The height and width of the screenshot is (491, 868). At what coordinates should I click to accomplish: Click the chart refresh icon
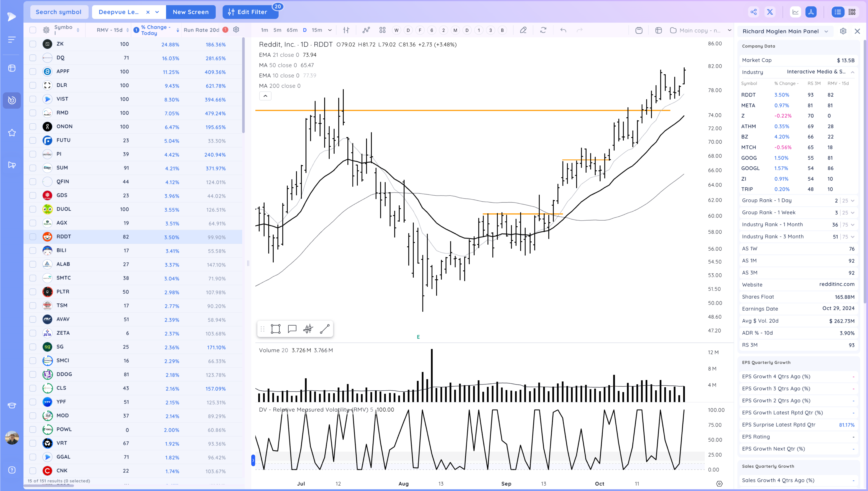pos(543,30)
